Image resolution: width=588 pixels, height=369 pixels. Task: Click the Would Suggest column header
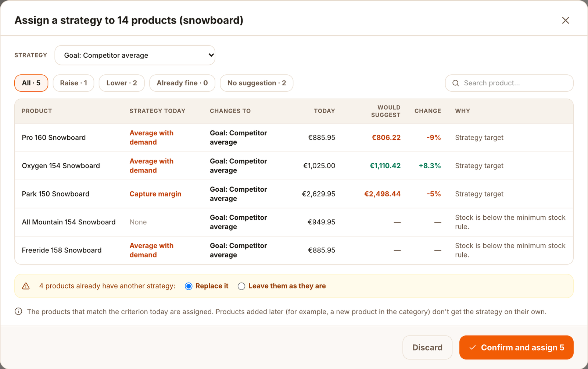(386, 111)
